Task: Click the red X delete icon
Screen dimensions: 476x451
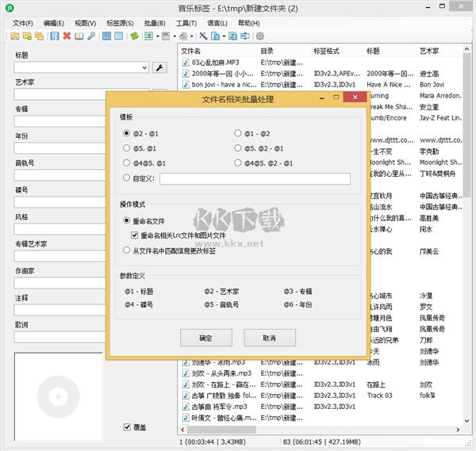Action: 67,36
